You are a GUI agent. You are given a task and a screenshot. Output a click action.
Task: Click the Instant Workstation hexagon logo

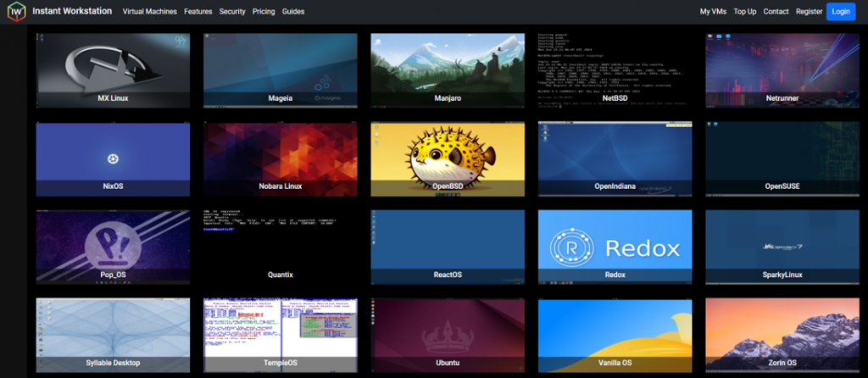(x=17, y=12)
